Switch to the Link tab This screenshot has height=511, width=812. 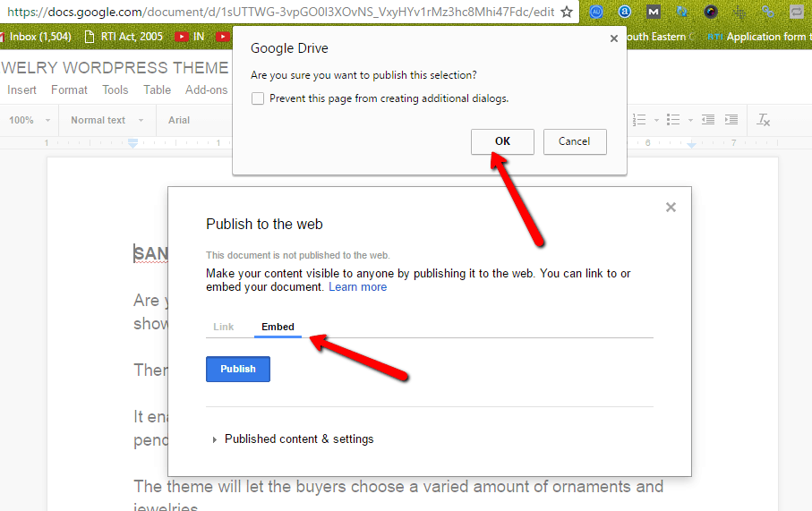(x=223, y=327)
